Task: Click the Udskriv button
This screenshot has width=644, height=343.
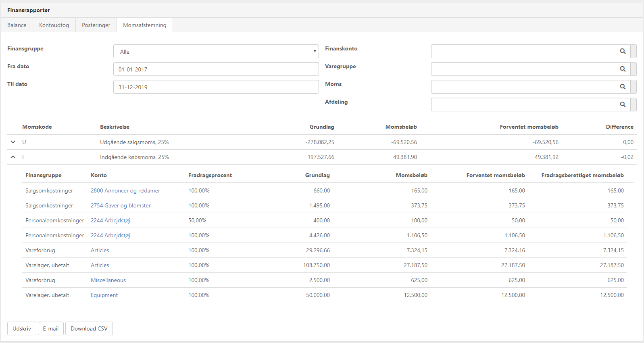Action: point(22,328)
